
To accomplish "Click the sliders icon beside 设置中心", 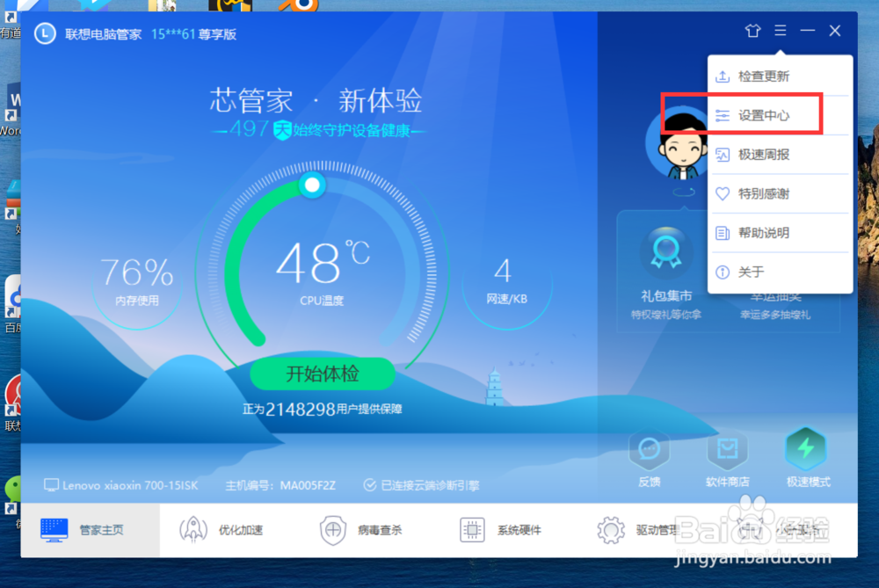I will click(723, 115).
